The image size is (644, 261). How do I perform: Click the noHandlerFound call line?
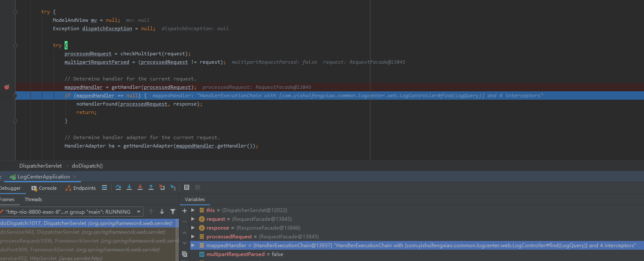pyautogui.click(x=139, y=104)
